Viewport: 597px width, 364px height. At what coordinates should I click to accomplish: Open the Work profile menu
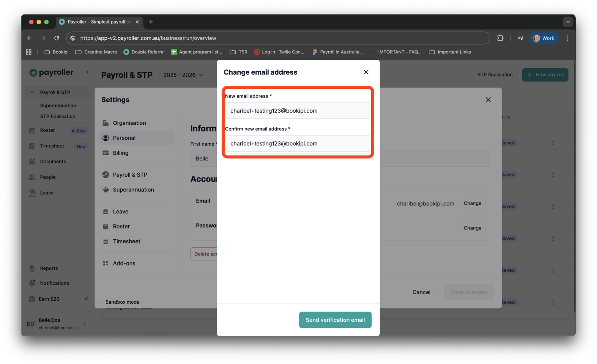(543, 38)
